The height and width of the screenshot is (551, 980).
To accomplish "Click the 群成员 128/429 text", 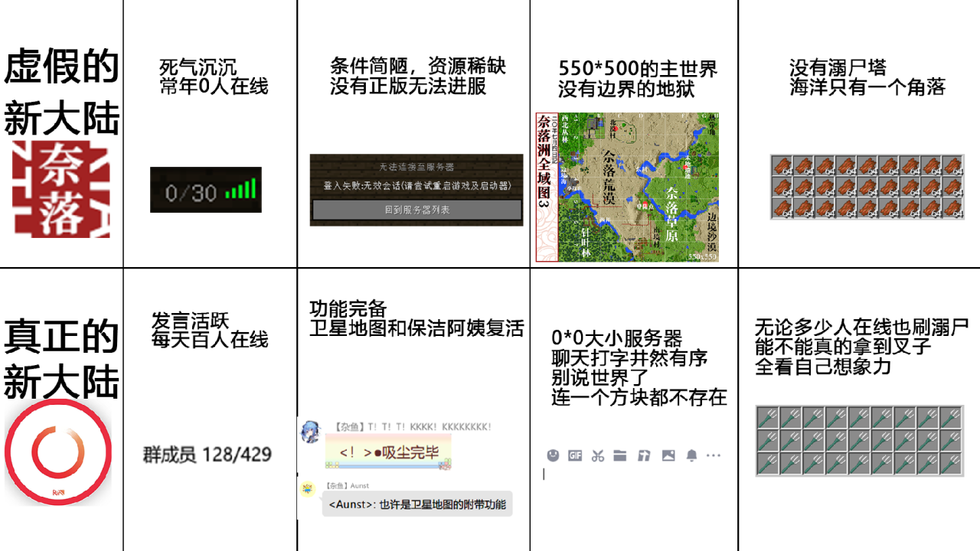I will coord(207,455).
